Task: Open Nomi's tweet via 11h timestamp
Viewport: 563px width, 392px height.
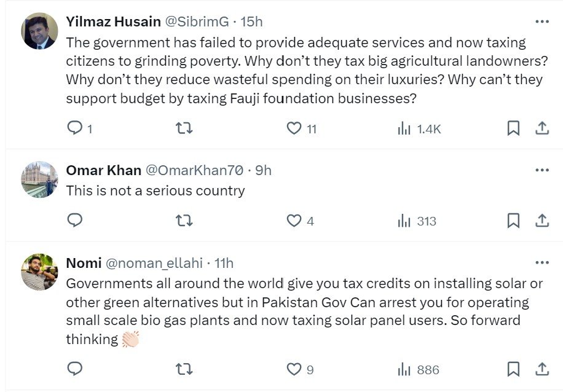Action: pos(224,263)
